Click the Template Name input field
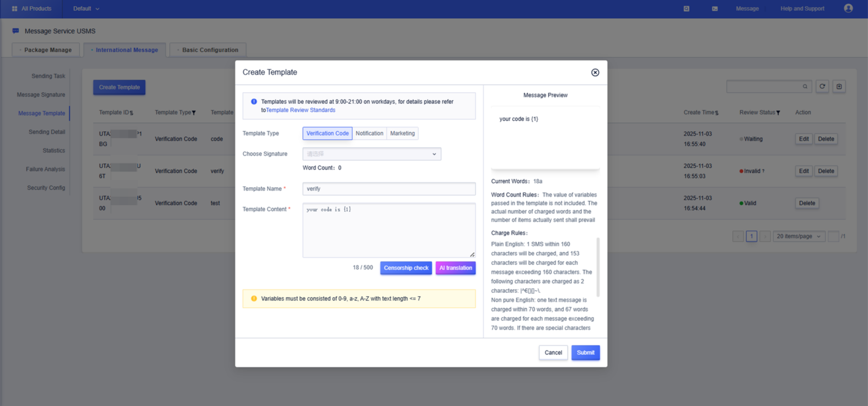Image resolution: width=868 pixels, height=406 pixels. tap(389, 189)
